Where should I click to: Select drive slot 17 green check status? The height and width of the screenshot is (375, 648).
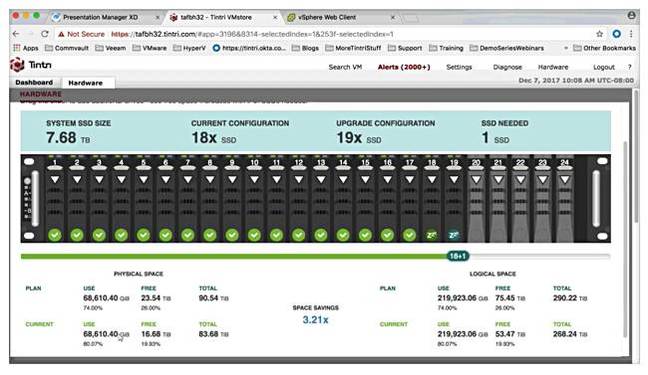coord(409,235)
